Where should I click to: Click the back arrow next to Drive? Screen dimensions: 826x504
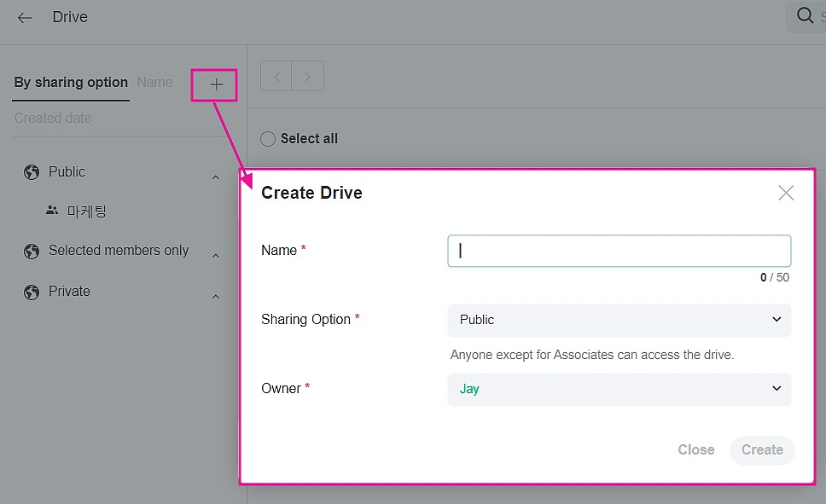(x=25, y=18)
